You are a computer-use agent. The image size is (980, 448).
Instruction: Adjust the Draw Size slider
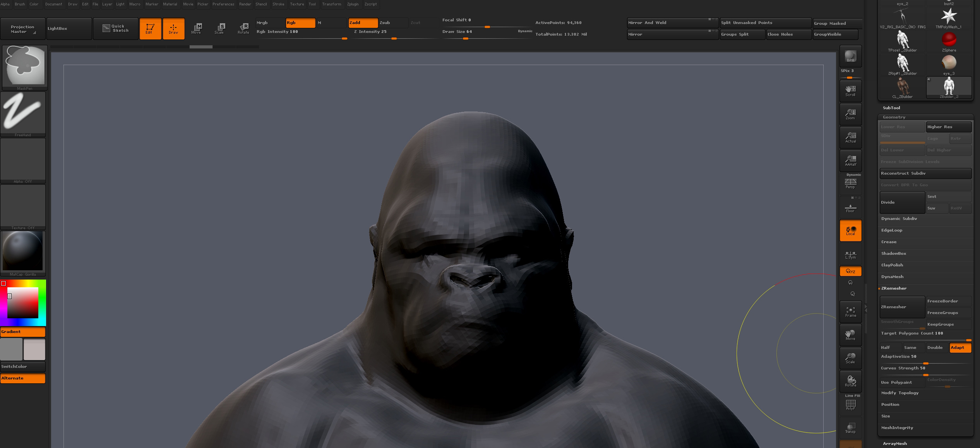(487, 34)
